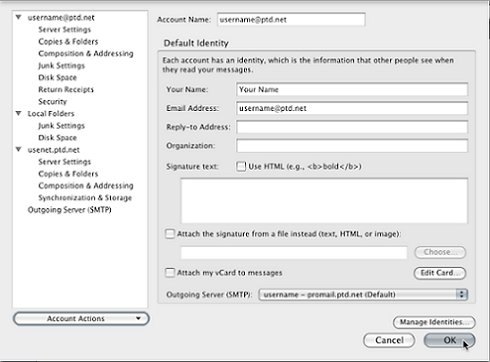Viewport: 490px width, 362px height.
Task: Focus the Email Address field
Action: (x=352, y=108)
